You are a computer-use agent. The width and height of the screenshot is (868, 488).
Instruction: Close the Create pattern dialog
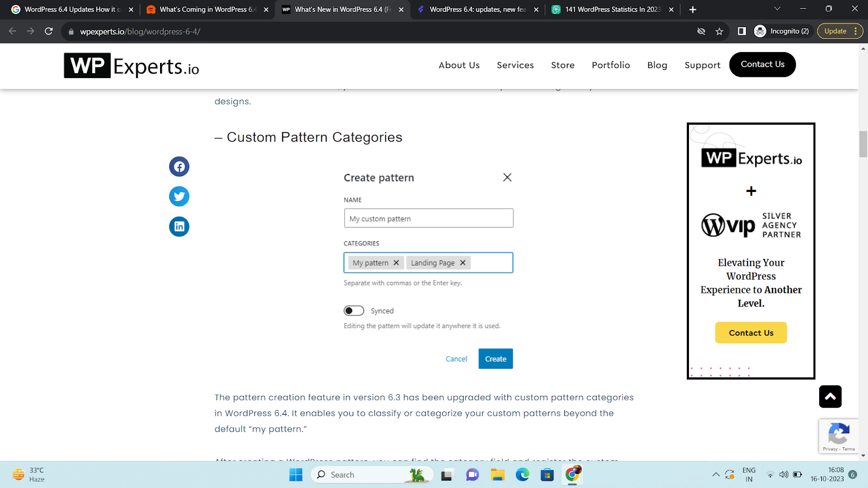[x=507, y=177]
